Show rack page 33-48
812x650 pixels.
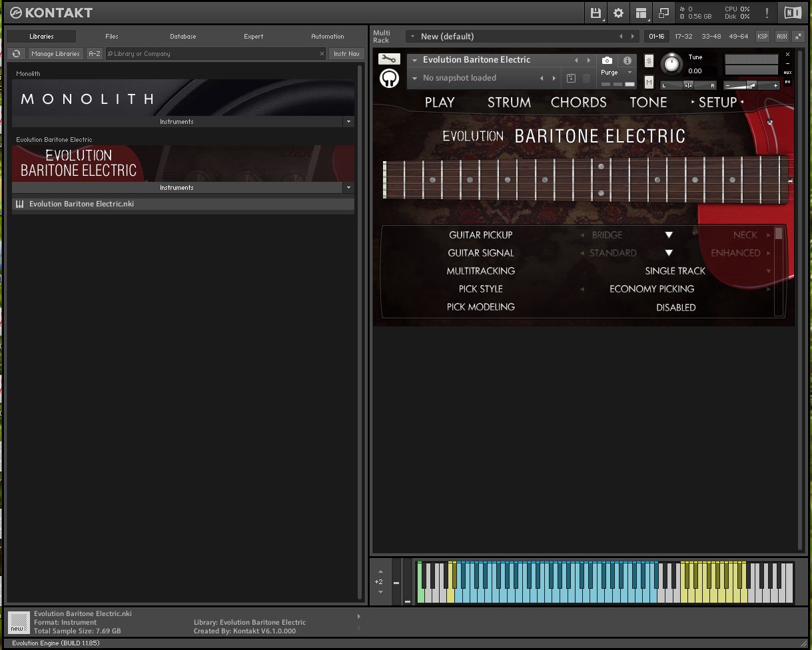tap(711, 36)
